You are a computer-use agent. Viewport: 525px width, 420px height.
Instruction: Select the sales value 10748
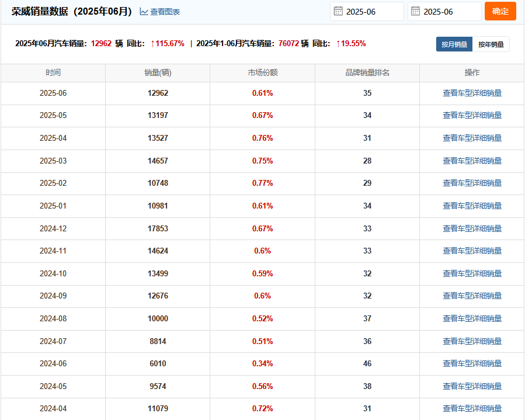click(x=158, y=183)
